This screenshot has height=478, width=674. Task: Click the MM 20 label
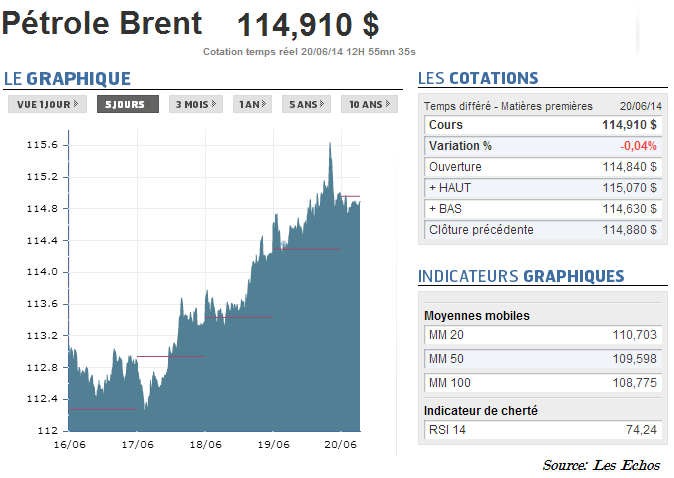[446, 335]
